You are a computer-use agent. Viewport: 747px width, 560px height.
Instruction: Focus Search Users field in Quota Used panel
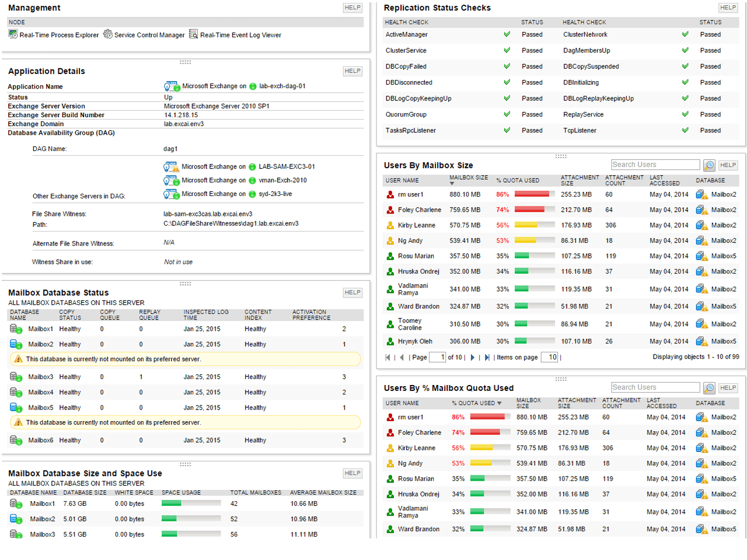click(x=655, y=388)
